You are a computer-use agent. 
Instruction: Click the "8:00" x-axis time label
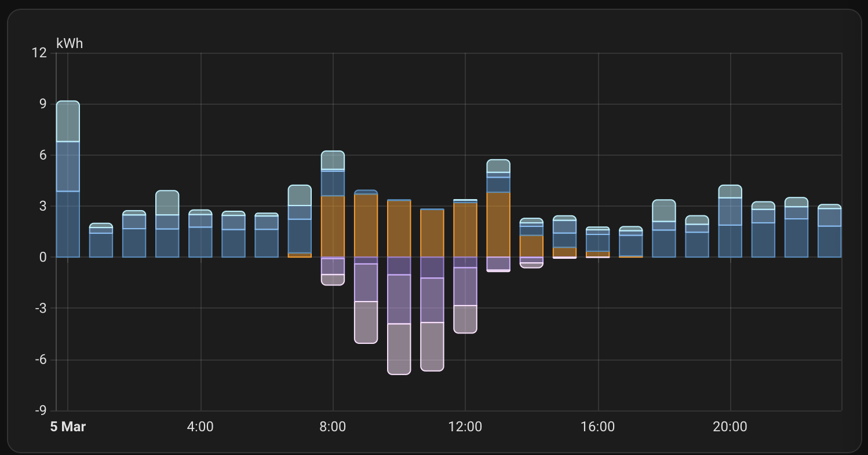tap(333, 427)
